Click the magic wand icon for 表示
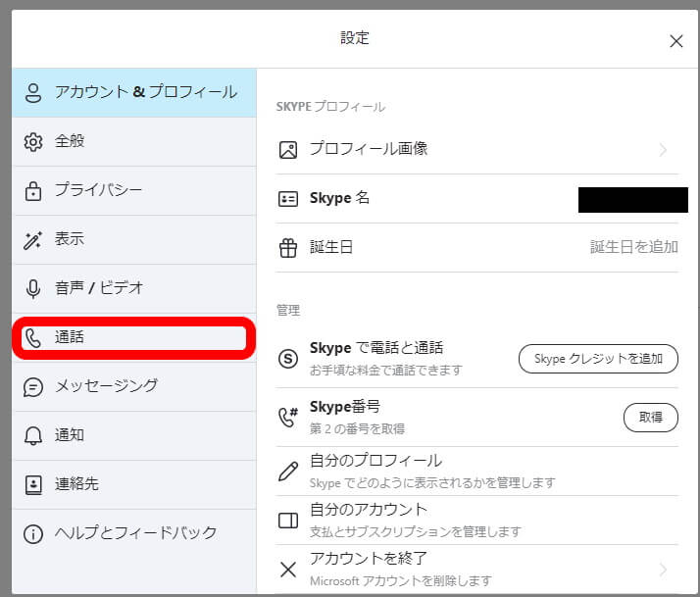 pos(33,240)
